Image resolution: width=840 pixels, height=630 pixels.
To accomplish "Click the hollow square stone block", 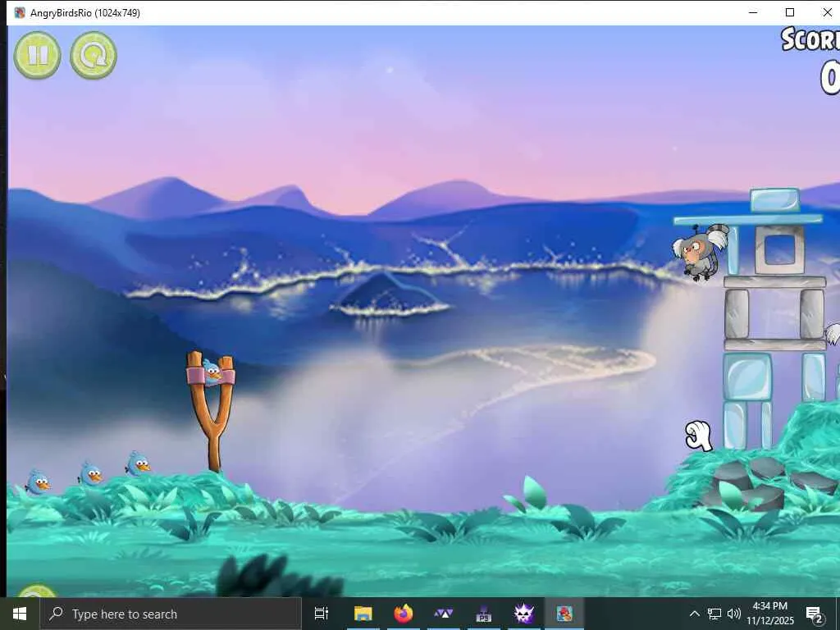I will click(779, 249).
